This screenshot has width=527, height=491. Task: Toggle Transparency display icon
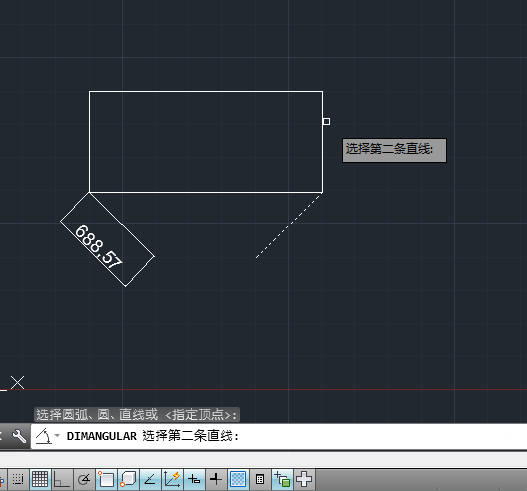tap(238, 479)
